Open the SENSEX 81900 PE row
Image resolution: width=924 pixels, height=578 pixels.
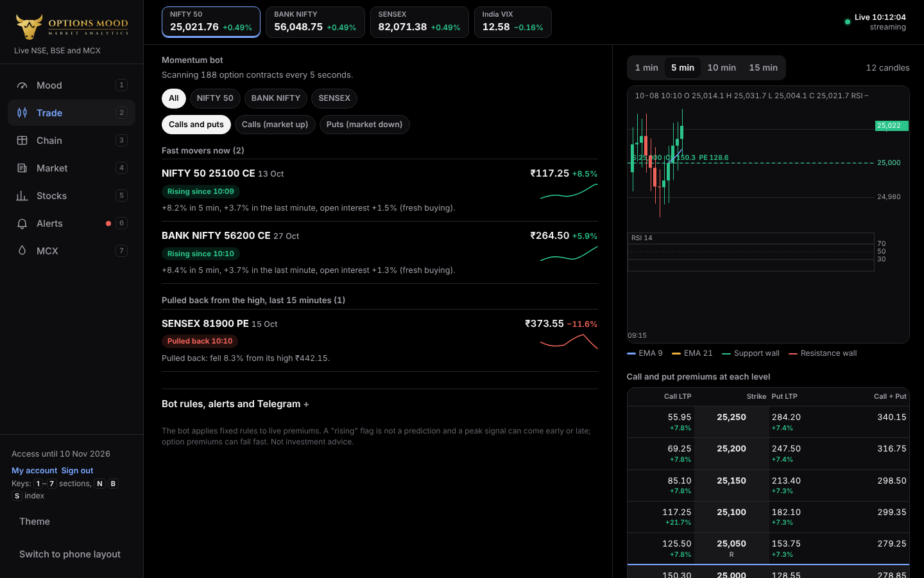click(380, 340)
